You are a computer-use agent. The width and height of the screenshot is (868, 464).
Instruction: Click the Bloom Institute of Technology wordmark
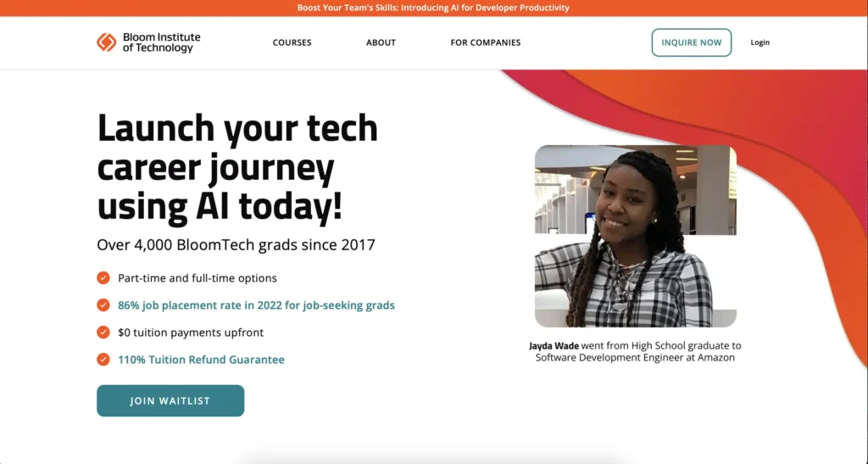point(162,42)
